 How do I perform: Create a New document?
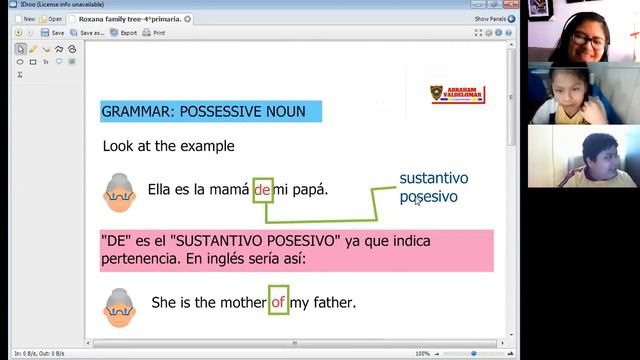(25, 19)
